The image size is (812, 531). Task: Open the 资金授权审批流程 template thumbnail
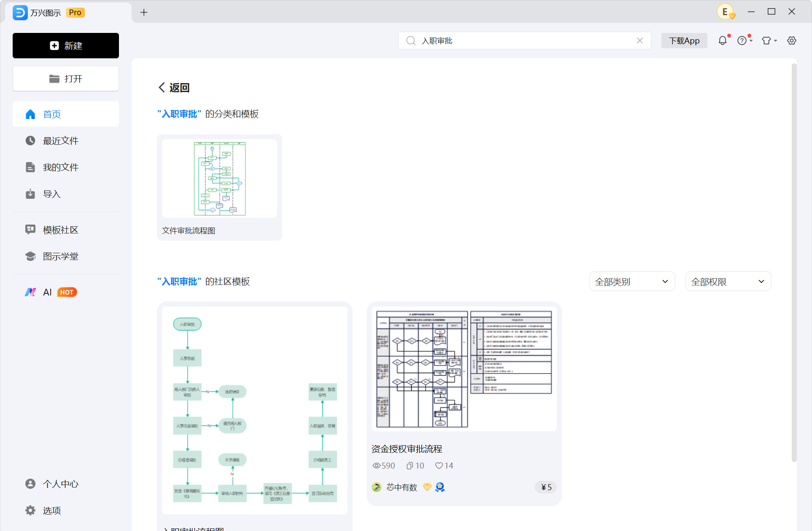tap(464, 368)
